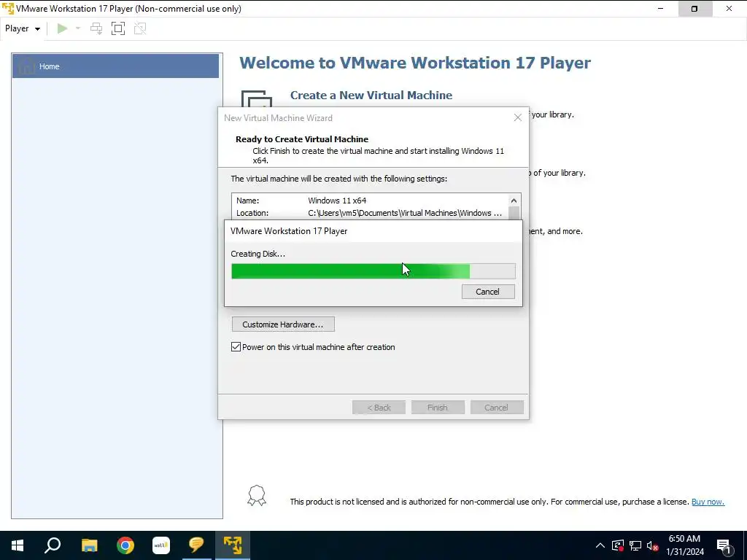
Task: Click the muted volume tray icon
Action: coord(652,545)
